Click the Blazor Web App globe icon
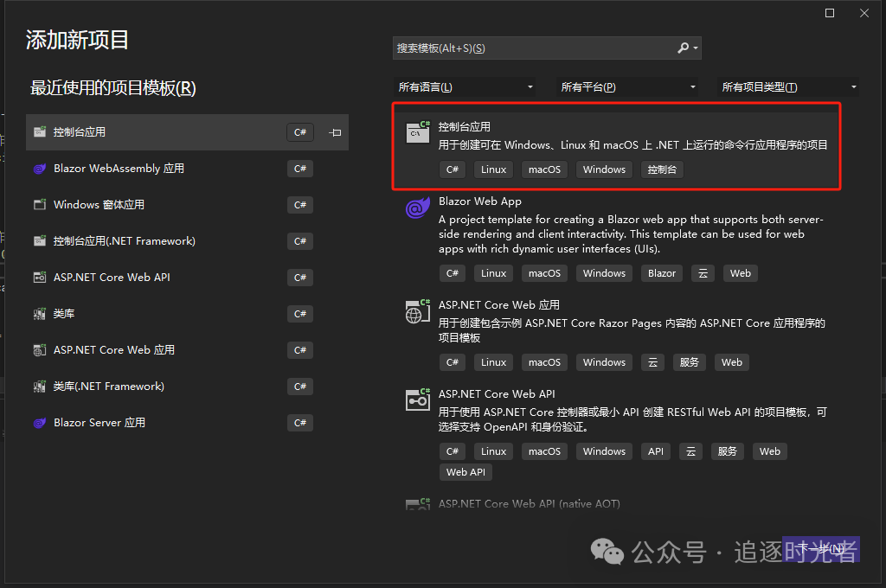 [417, 208]
